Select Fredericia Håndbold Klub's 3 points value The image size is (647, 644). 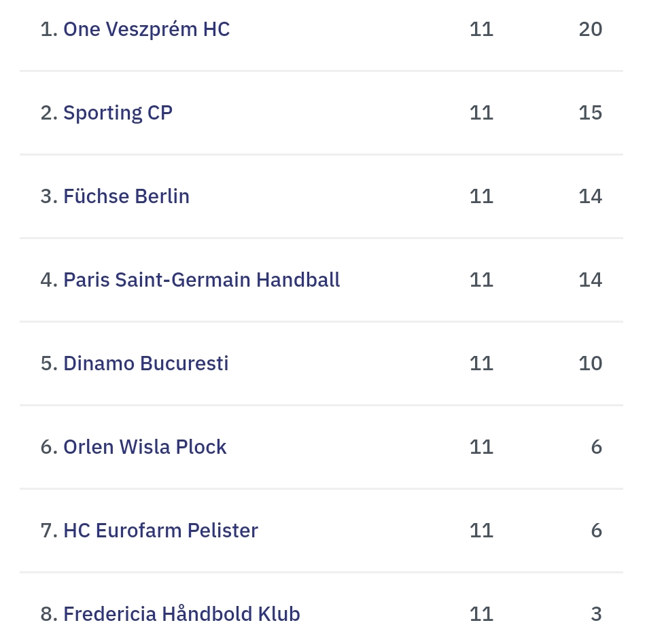(596, 614)
